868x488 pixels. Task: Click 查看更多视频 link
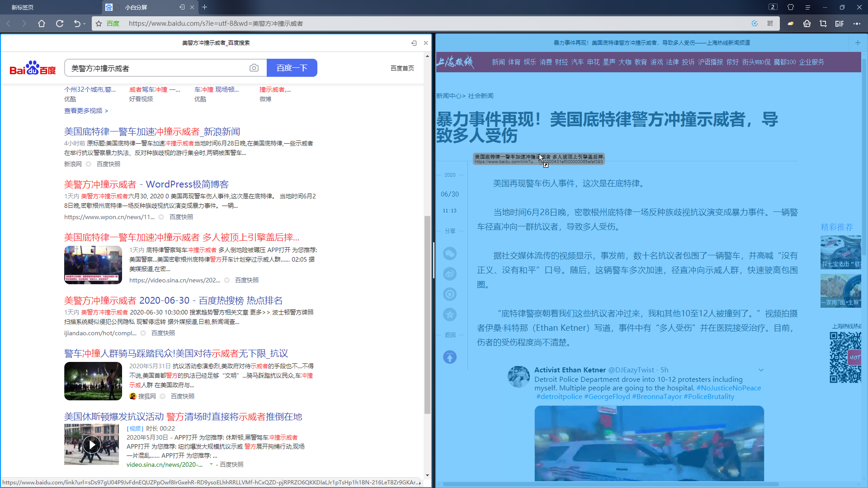pyautogui.click(x=86, y=111)
